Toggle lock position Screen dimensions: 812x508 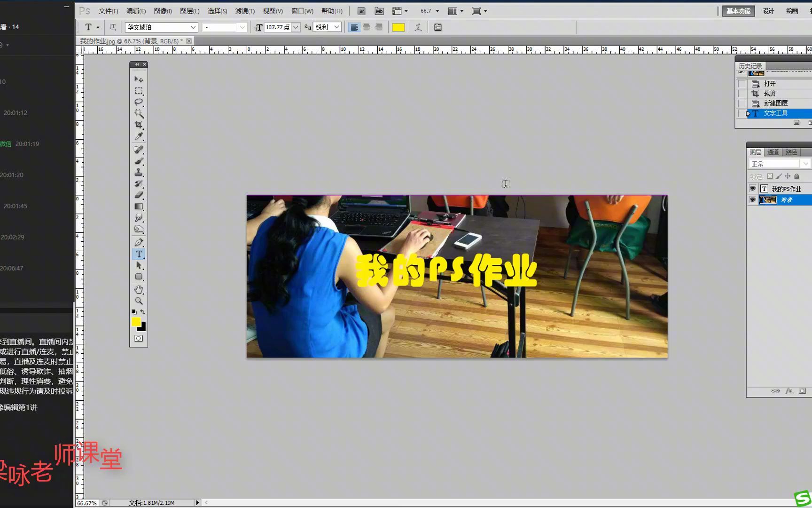tap(788, 176)
